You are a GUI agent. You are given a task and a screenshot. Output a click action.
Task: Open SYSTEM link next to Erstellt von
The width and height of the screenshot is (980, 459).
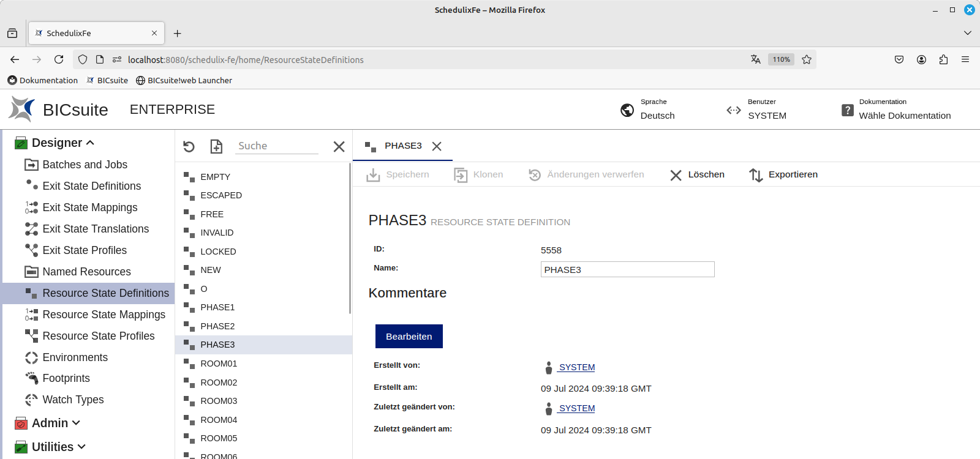(576, 367)
